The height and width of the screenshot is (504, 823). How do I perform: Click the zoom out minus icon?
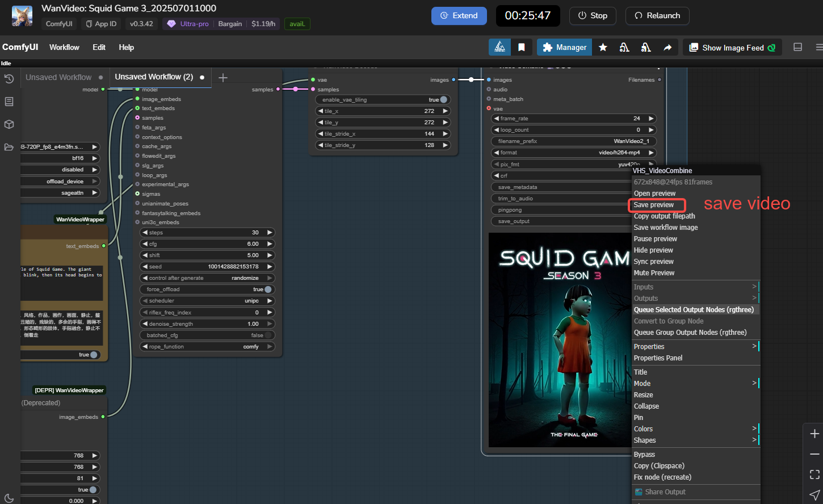[x=814, y=454]
